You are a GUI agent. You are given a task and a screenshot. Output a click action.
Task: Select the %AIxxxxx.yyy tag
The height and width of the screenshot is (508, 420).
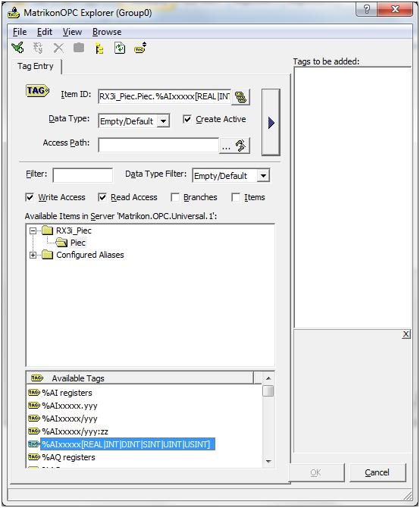[x=70, y=406]
